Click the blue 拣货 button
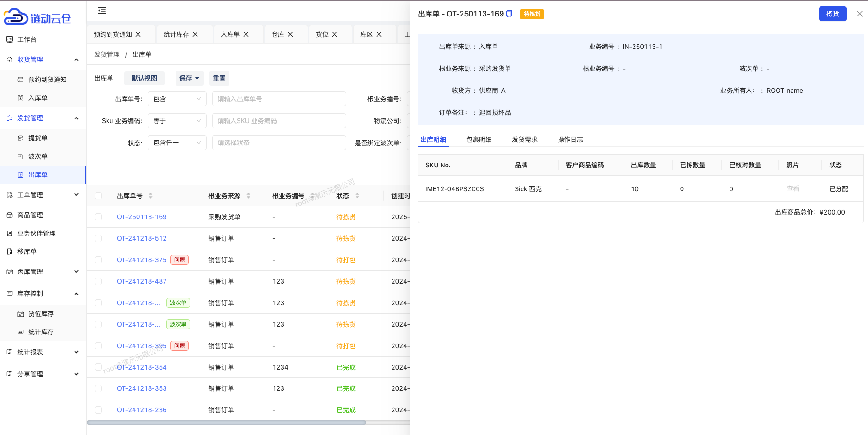Screen dimensions: 868x435 click(x=832, y=14)
